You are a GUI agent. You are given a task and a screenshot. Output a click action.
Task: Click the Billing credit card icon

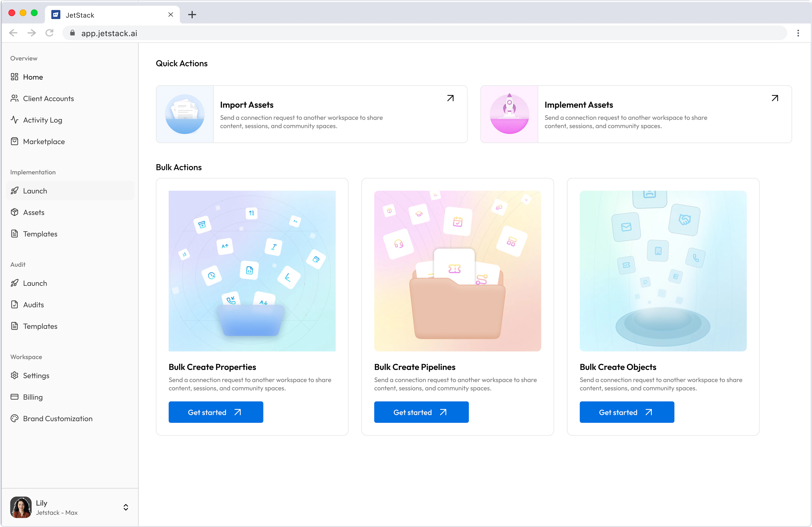pyautogui.click(x=14, y=397)
